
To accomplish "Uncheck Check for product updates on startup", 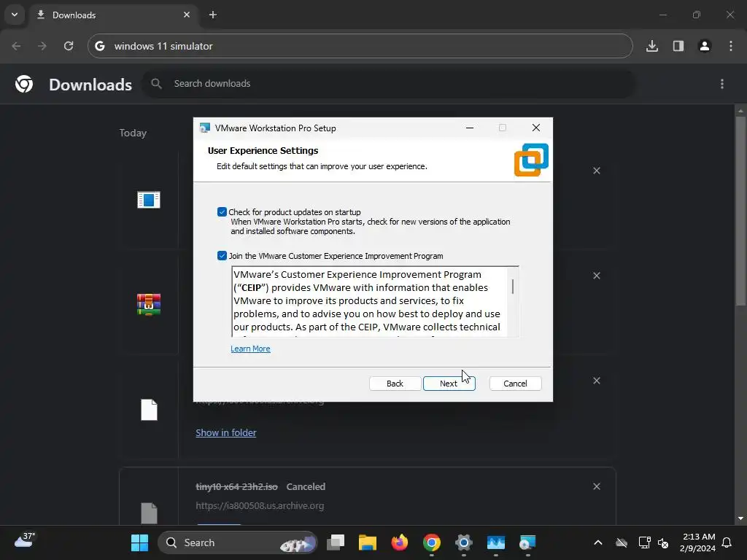I will (222, 212).
